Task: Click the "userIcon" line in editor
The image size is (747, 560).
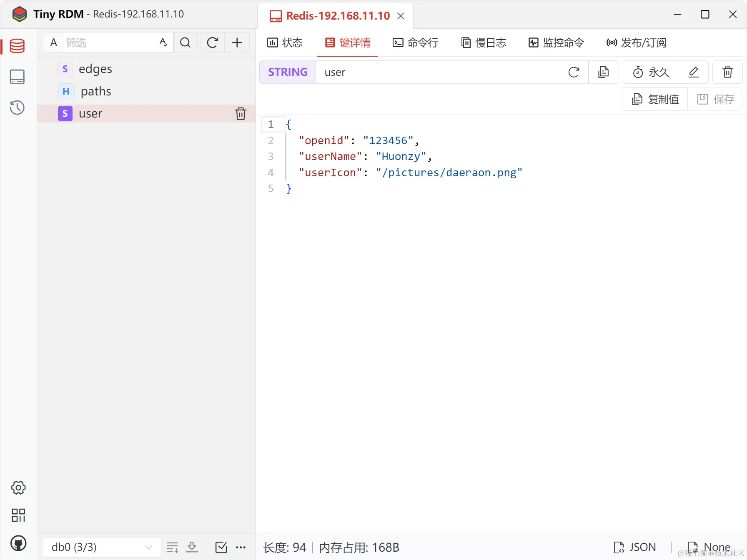Action: tap(411, 172)
